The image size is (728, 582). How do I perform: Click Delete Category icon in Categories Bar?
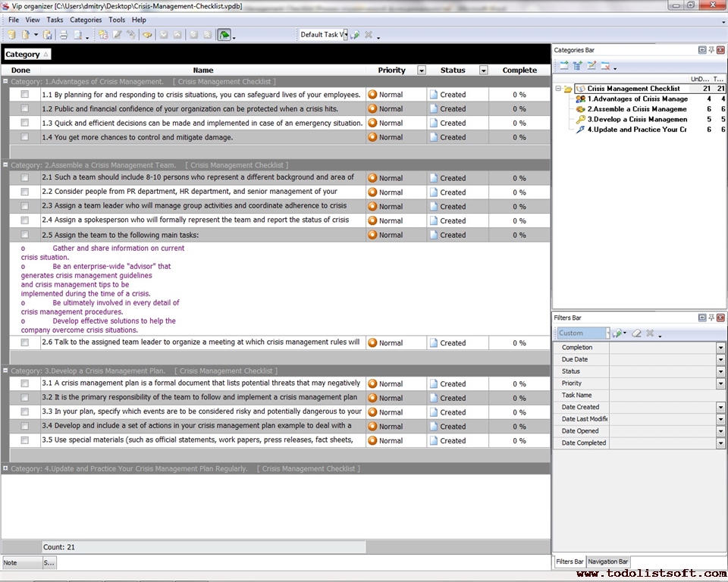tap(605, 66)
